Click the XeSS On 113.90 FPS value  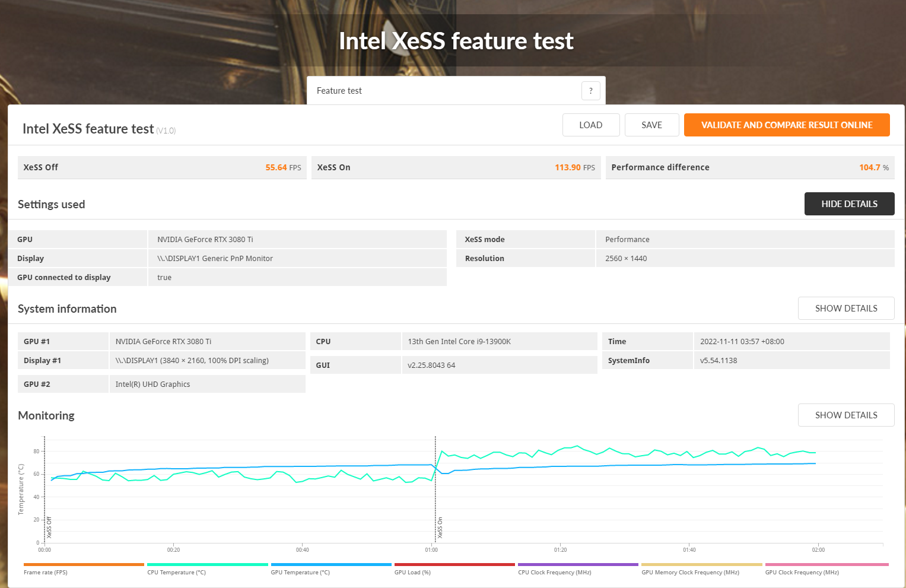click(x=574, y=167)
